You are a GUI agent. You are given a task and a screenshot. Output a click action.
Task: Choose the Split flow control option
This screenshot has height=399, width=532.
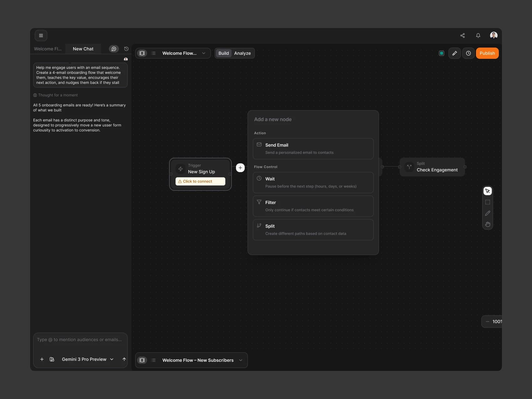pyautogui.click(x=313, y=230)
